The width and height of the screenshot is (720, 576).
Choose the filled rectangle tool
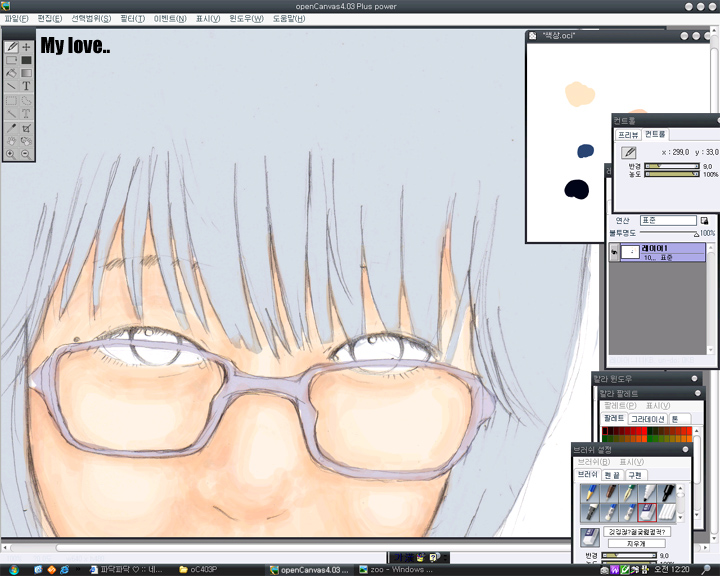coord(26,60)
